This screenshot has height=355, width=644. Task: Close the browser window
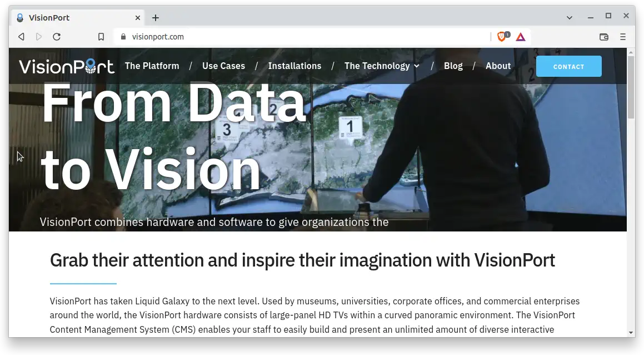point(626,16)
